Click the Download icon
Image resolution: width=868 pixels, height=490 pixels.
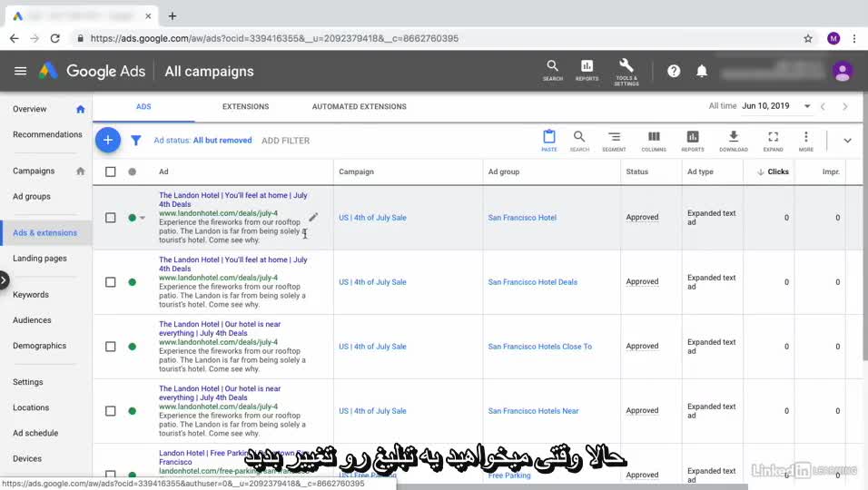point(733,138)
